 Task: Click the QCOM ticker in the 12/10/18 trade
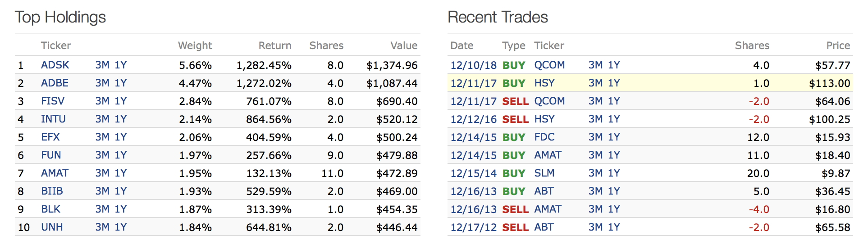[549, 65]
